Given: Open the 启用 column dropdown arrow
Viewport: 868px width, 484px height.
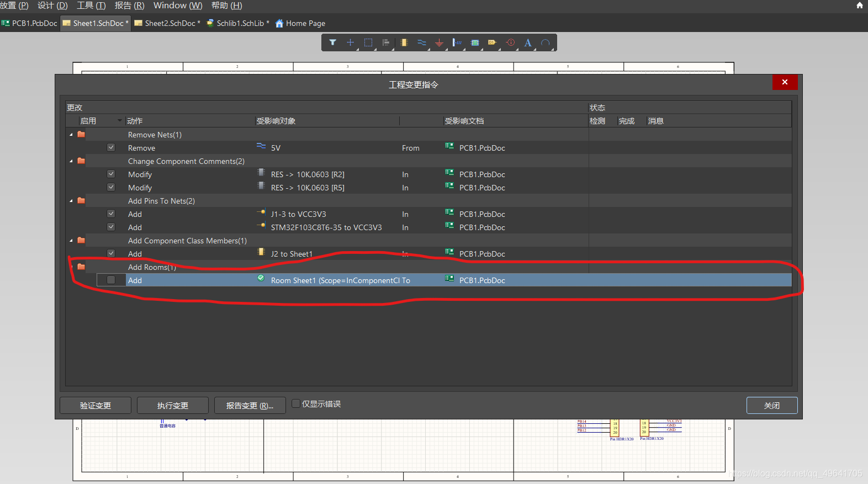Looking at the screenshot, I should pyautogui.click(x=119, y=120).
